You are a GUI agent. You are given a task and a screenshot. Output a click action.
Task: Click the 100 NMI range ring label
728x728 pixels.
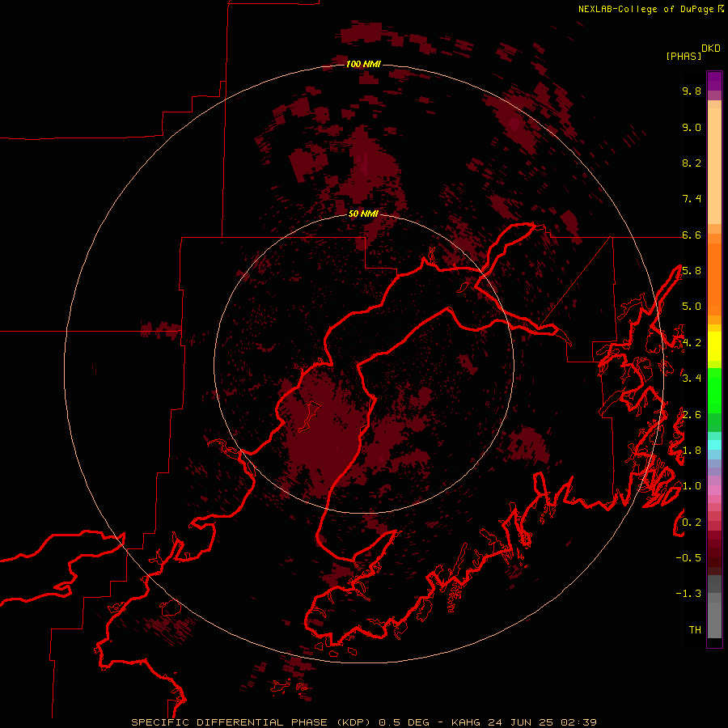tap(363, 64)
